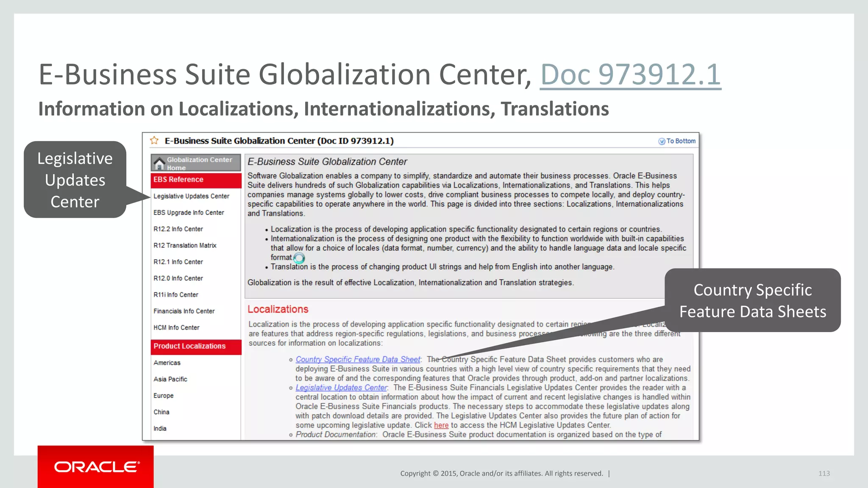The image size is (868, 488).
Task: Open R11i Info Center
Action: point(176,295)
